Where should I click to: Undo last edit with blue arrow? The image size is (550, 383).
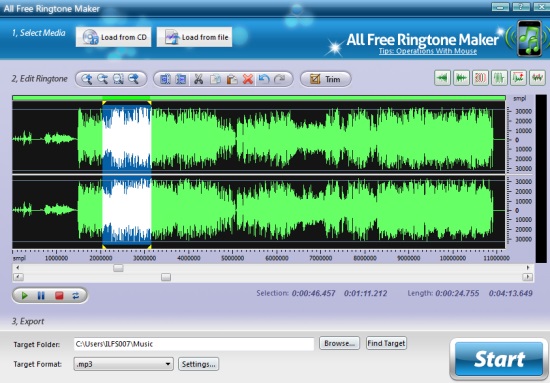[264, 79]
